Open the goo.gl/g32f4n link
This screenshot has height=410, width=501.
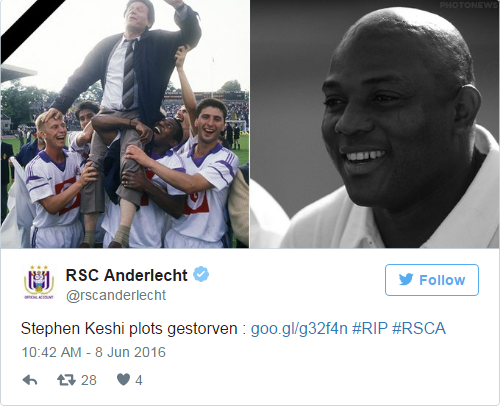pyautogui.click(x=299, y=329)
